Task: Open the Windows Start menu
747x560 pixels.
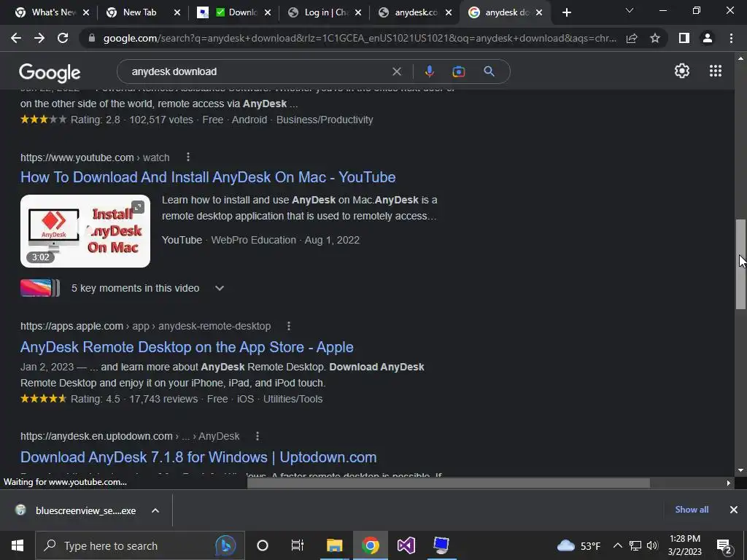Action: (x=18, y=545)
